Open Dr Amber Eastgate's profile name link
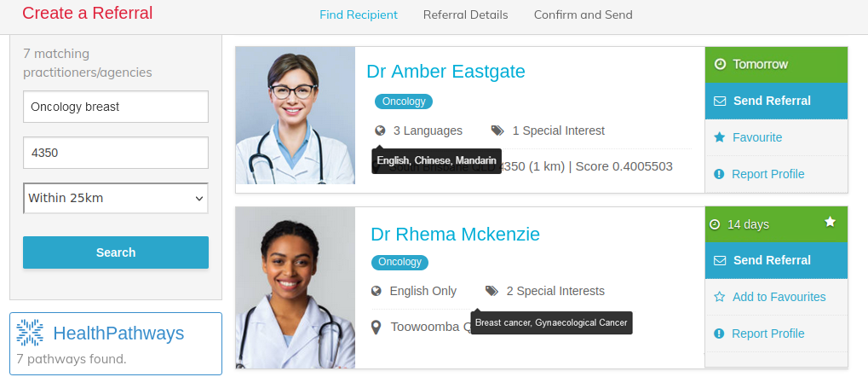Viewport: 868px width, 377px height. click(x=445, y=71)
